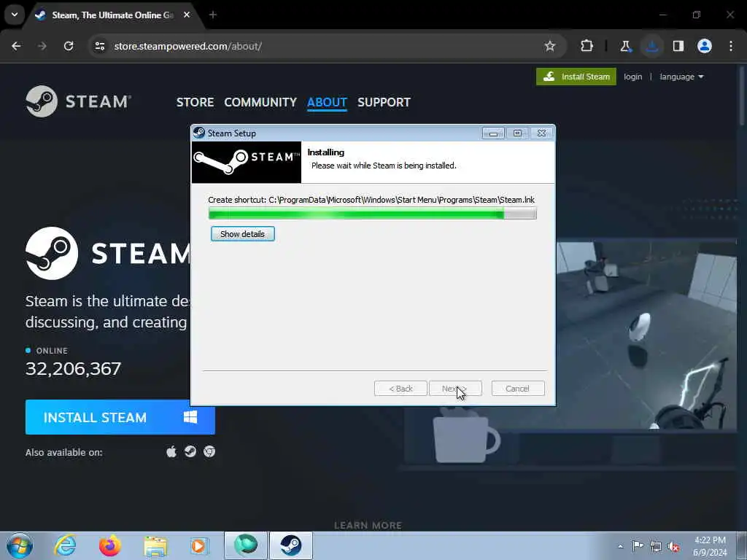
Task: Open the SUPPORT menu item
Action: pyautogui.click(x=384, y=102)
